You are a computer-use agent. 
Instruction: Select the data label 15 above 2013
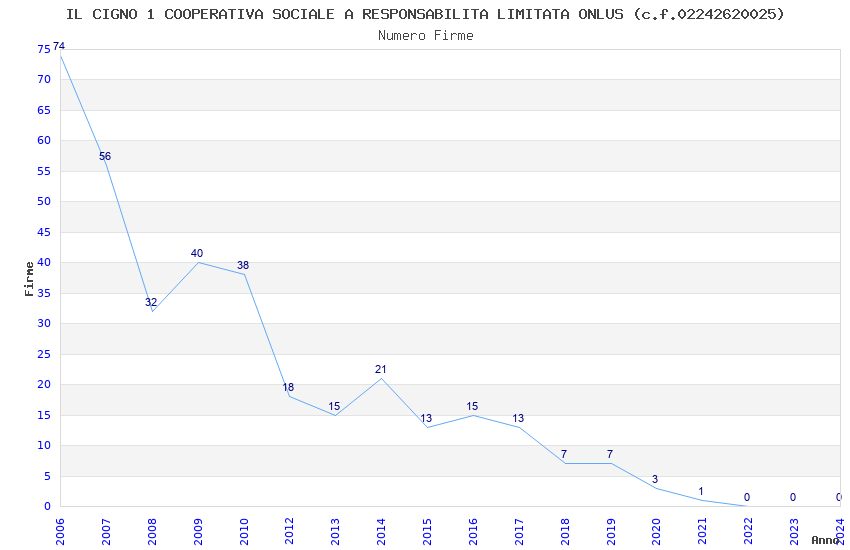334,406
